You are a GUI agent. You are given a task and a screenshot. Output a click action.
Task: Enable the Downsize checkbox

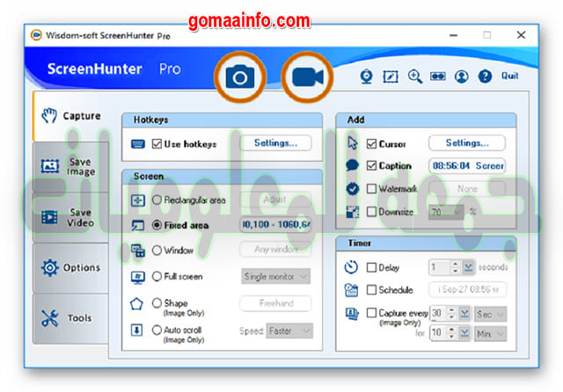tap(371, 212)
